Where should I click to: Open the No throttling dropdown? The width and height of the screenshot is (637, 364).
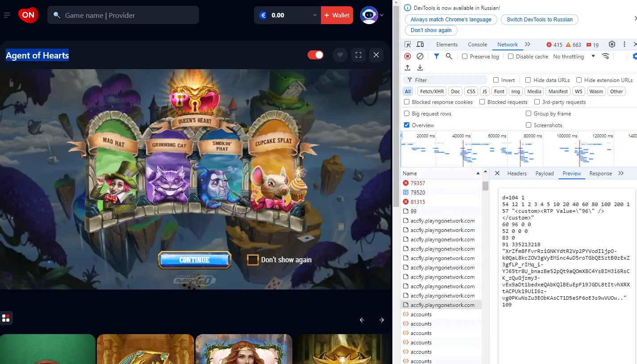[x=574, y=57]
